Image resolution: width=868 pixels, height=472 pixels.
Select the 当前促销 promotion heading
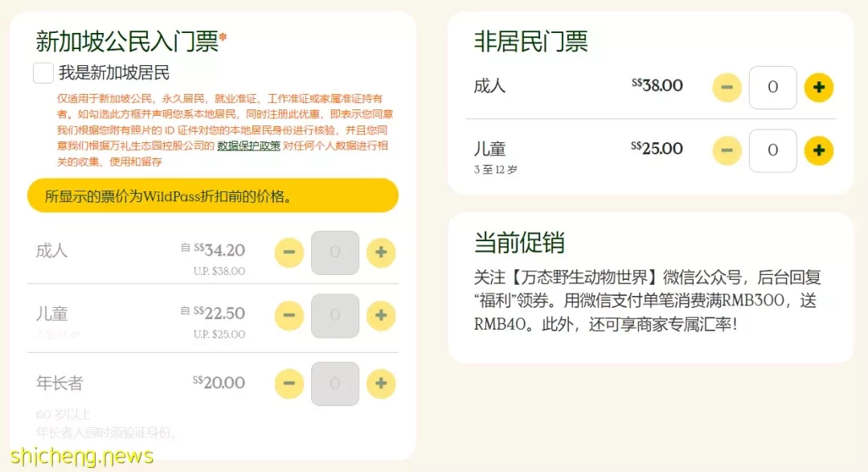pos(519,243)
